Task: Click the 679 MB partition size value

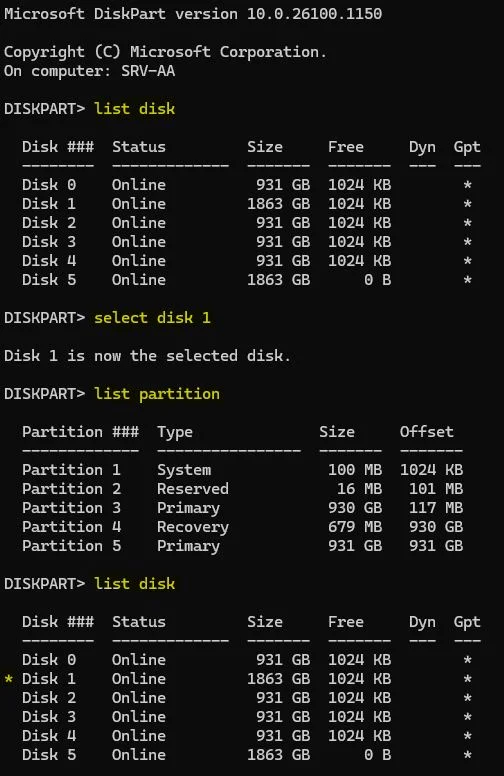Action: [354, 527]
